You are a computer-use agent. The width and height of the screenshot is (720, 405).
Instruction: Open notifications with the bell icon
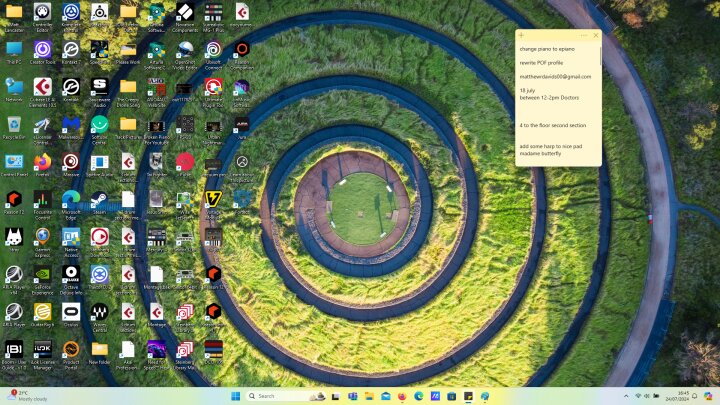tap(695, 396)
